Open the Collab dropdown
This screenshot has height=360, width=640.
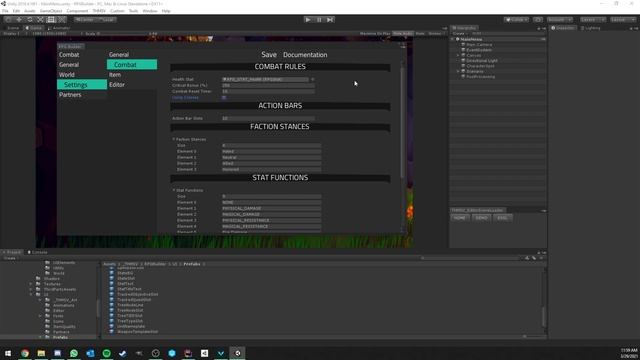(516, 20)
